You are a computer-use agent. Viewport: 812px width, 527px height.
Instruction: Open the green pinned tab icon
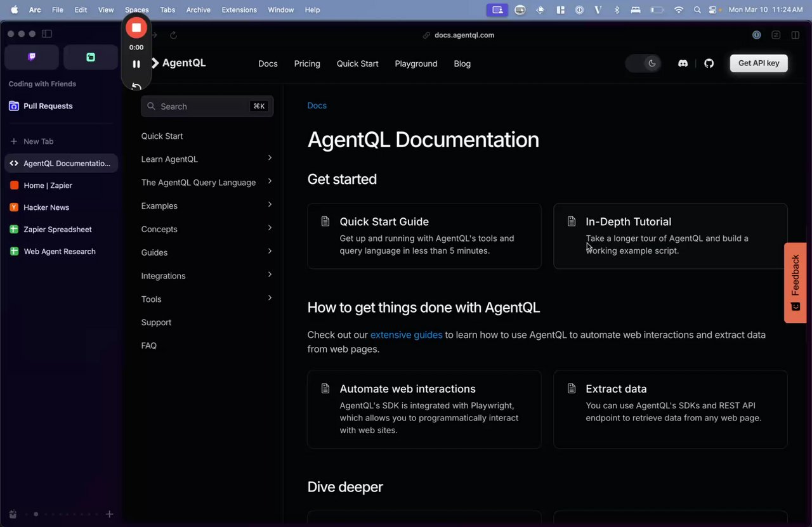pyautogui.click(x=91, y=57)
